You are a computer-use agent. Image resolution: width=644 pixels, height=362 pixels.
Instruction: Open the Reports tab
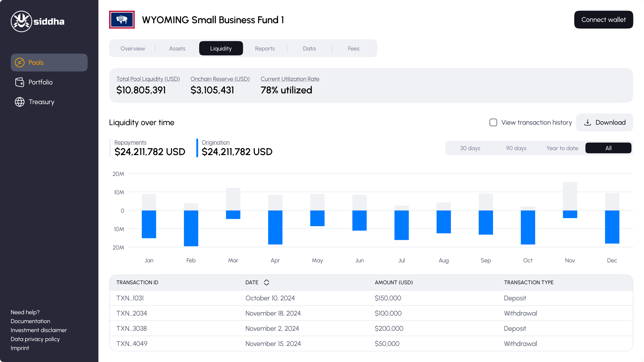coord(265,48)
